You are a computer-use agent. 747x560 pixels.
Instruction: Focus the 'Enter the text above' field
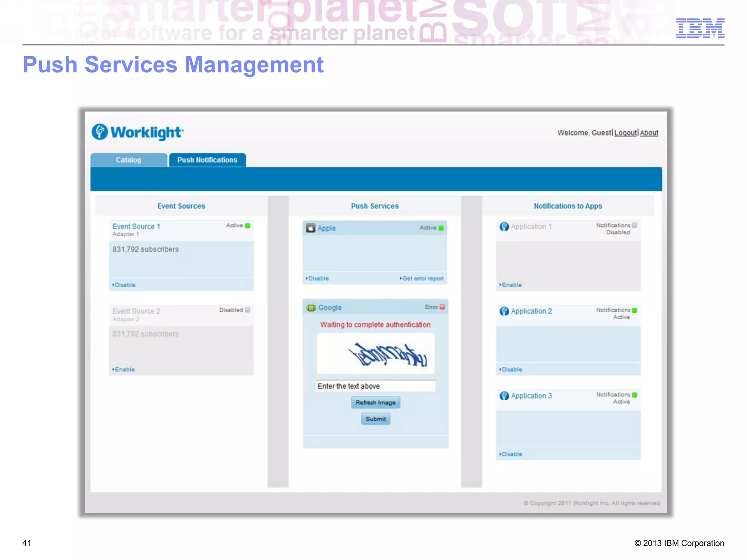coord(376,386)
